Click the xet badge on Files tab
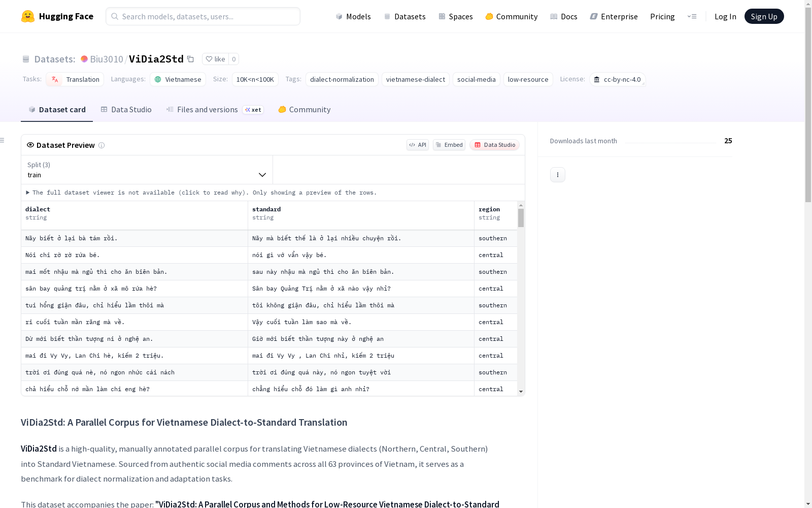The width and height of the screenshot is (812, 508). [x=253, y=110]
